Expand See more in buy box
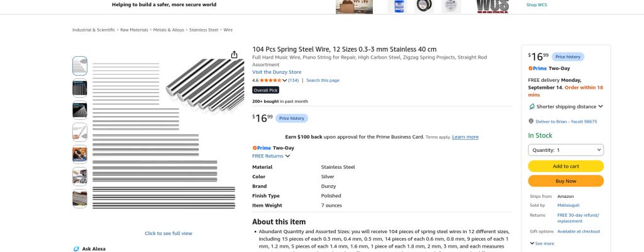644x252 pixels. click(x=541, y=243)
